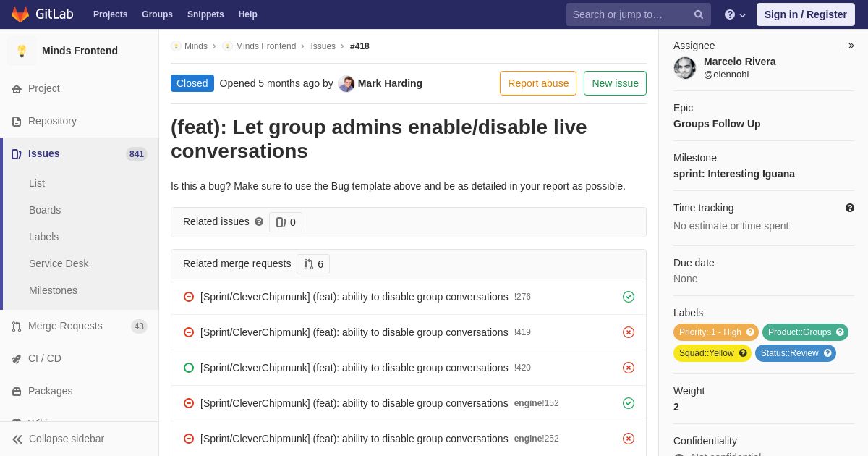
Task: Click the Squad::Yellow label
Action: (x=706, y=353)
